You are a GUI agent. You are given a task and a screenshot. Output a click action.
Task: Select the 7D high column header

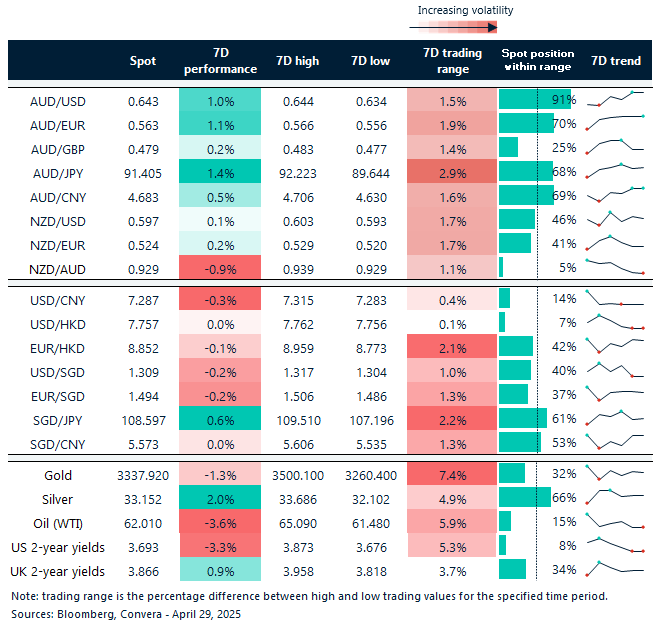coord(298,61)
